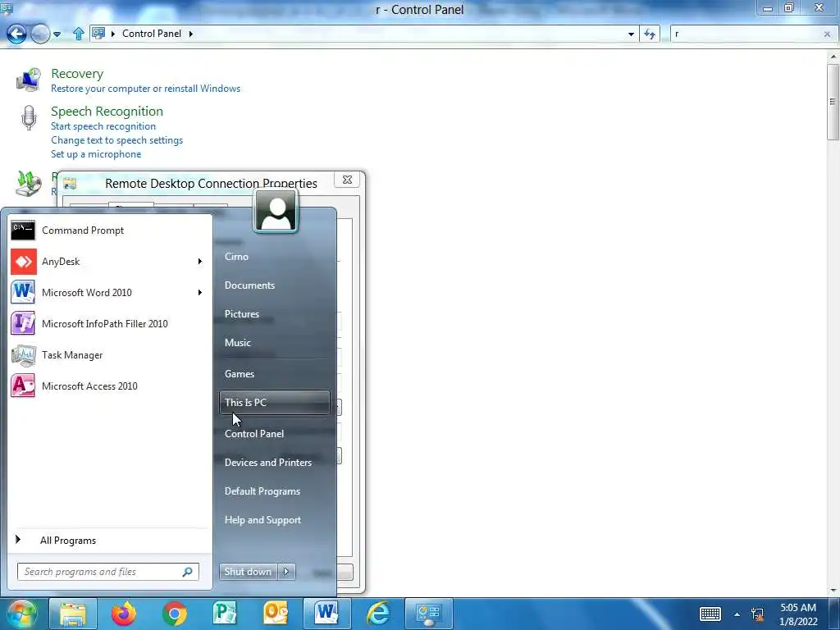
Task: Expand AnyDesk jump list arrow
Action: tap(200, 262)
